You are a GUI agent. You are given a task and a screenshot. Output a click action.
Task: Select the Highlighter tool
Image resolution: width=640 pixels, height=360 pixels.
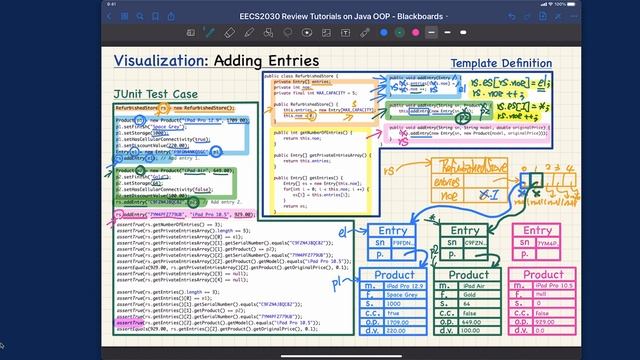pyautogui.click(x=249, y=33)
